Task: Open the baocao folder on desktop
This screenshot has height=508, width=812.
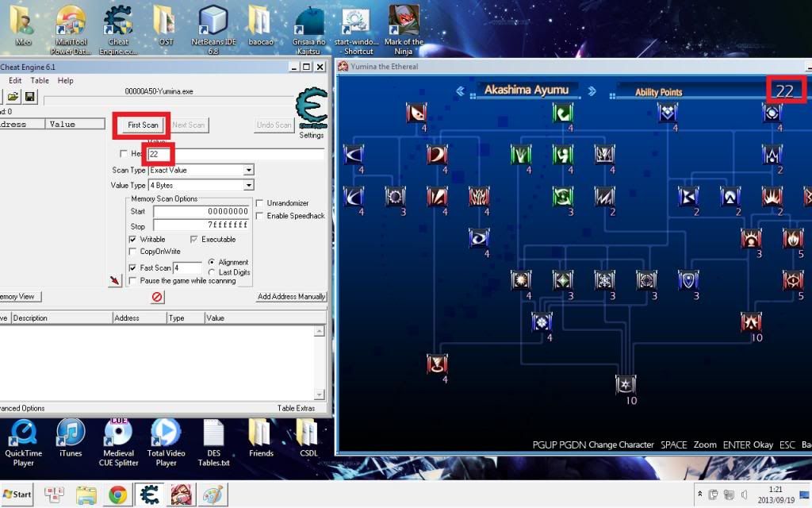Action: 260,26
